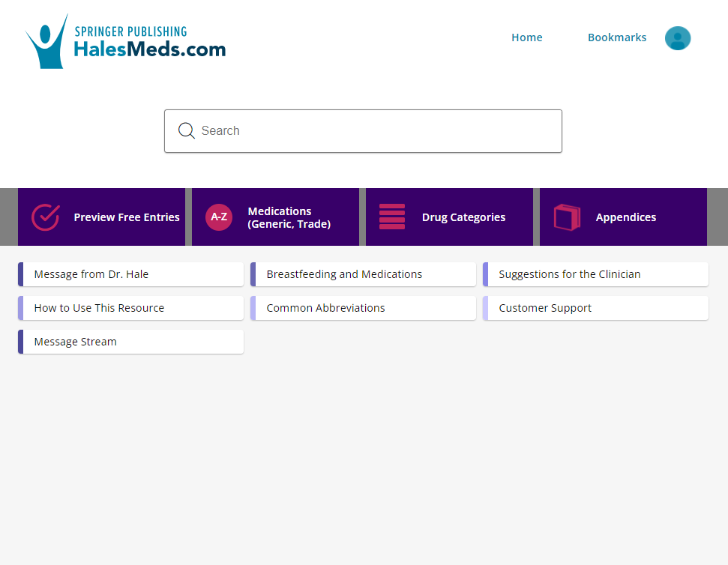Focus the Search input field
The height and width of the screenshot is (565, 728).
pos(363,131)
